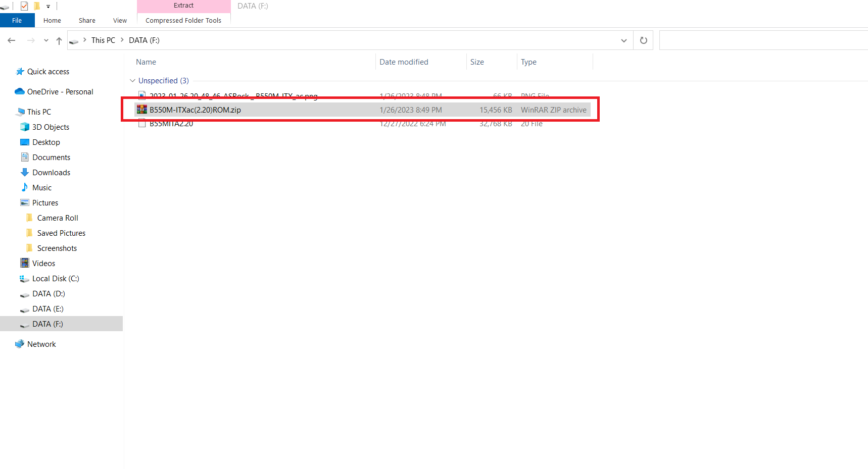This screenshot has width=868, height=469.
Task: Open DATA (E:) drive in the sidebar
Action: (x=47, y=309)
